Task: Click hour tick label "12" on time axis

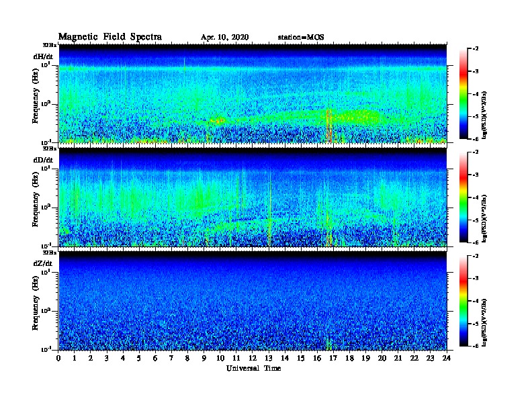Action: pos(253,359)
